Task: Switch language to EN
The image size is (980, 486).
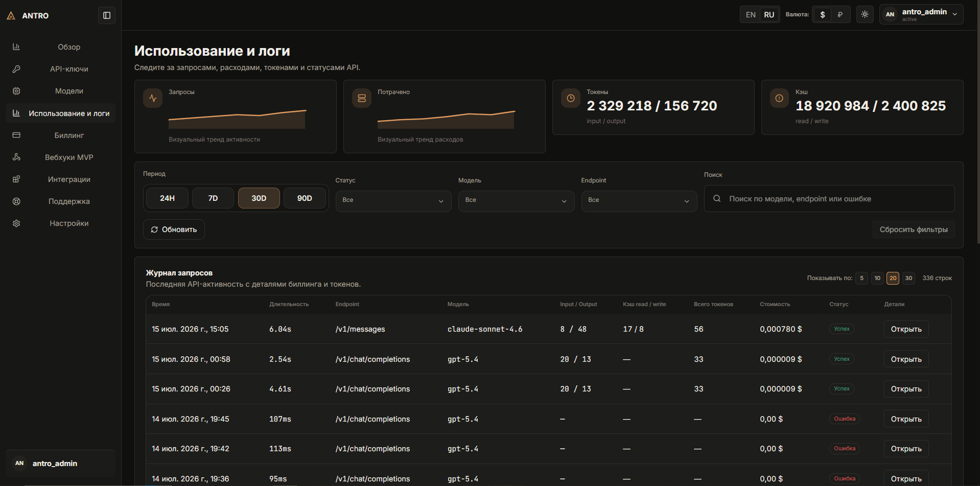Action: tap(751, 15)
